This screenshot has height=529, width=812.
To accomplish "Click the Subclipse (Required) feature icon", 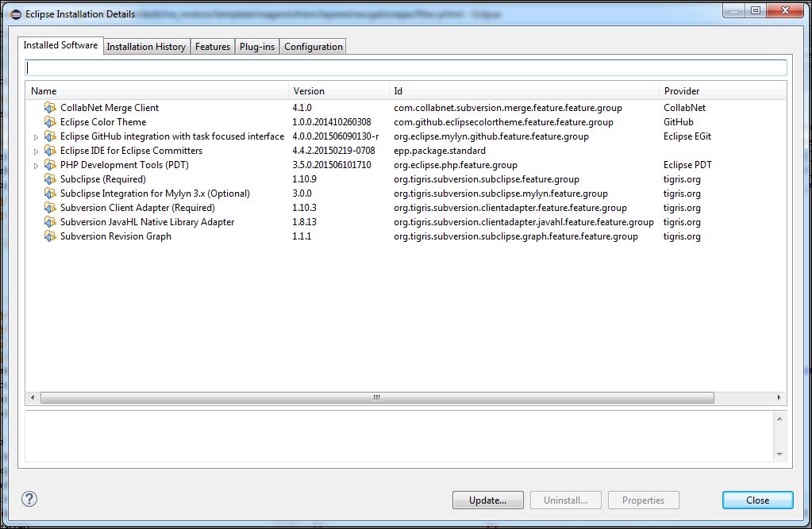I will tap(50, 179).
